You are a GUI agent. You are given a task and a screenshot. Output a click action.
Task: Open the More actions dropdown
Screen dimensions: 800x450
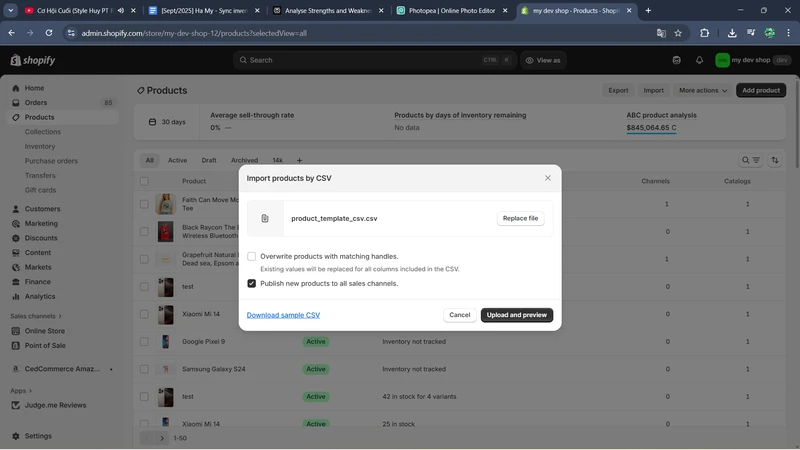pos(703,90)
